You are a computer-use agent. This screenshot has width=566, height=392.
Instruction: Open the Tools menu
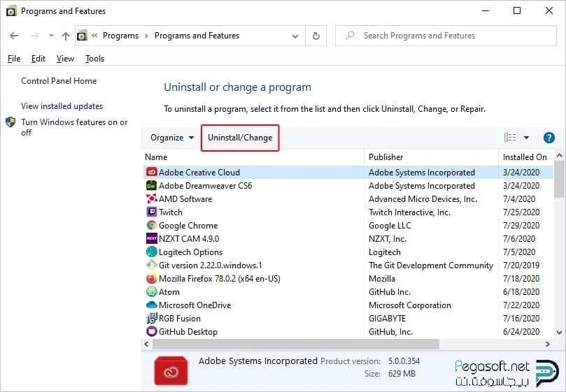pyautogui.click(x=94, y=59)
